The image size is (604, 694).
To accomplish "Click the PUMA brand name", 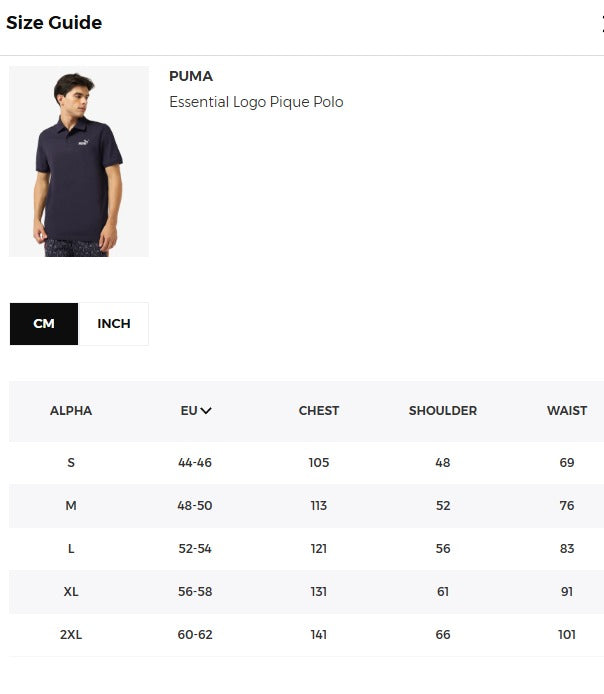I will click(191, 76).
